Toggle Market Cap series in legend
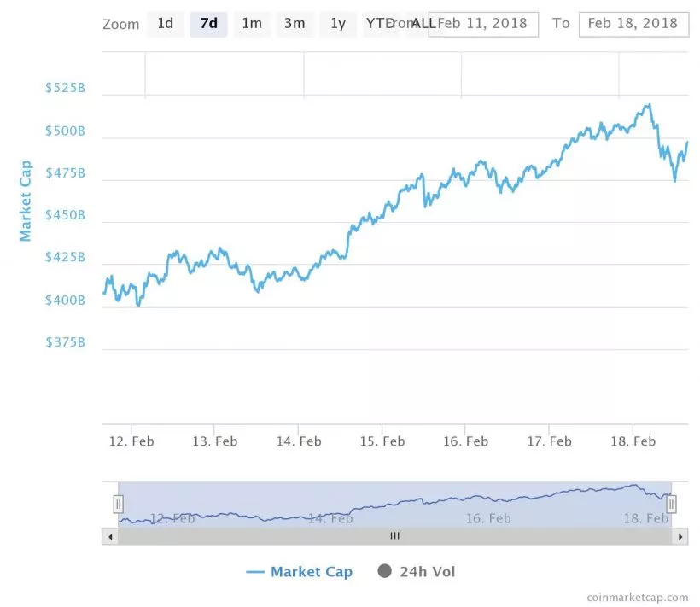Viewport: 700px width, 607px height. click(311, 572)
